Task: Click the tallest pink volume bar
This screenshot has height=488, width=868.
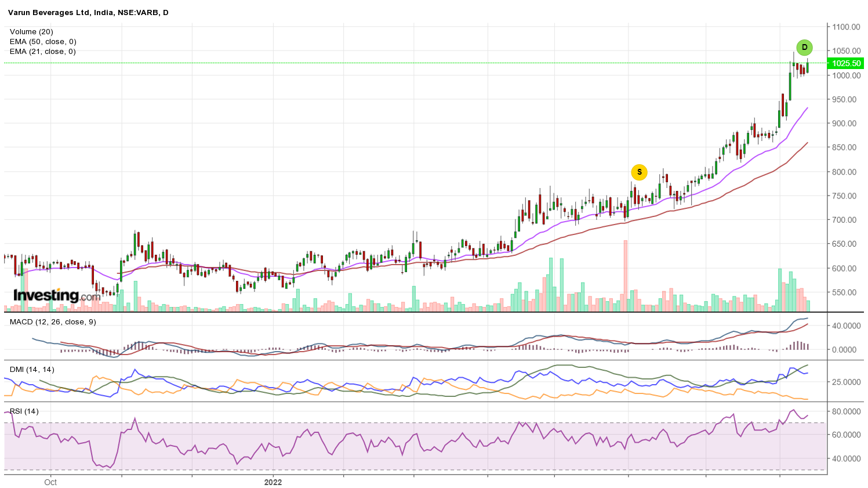Action: pos(626,276)
